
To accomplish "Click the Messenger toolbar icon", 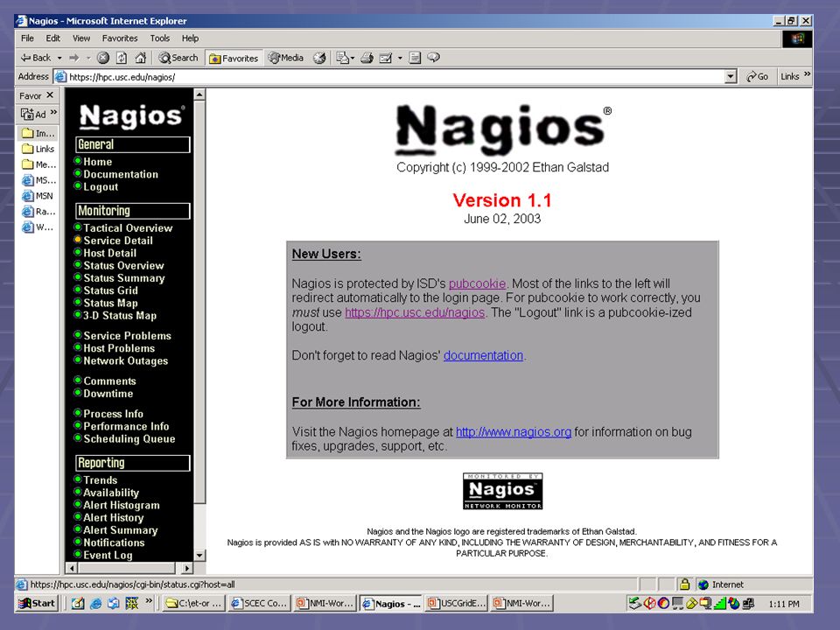I will (433, 58).
